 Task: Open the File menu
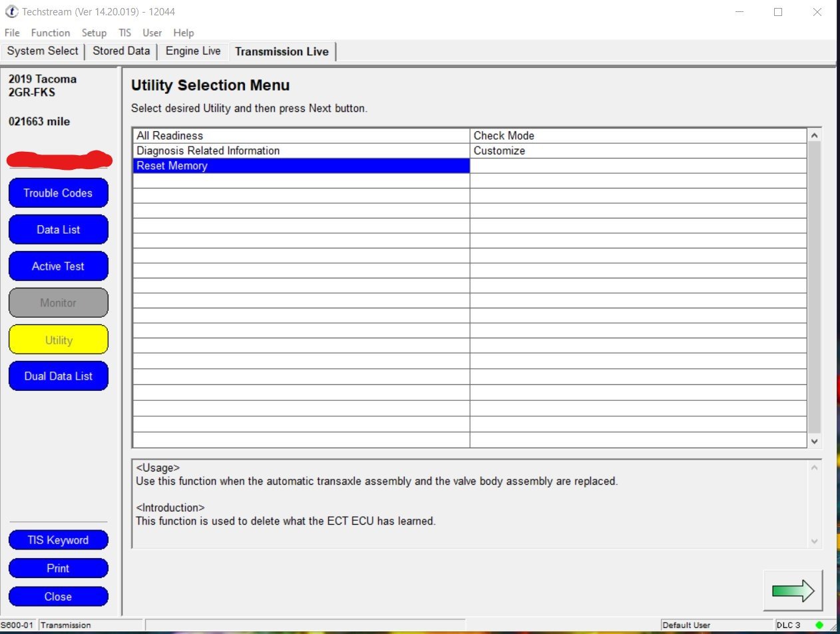12,33
